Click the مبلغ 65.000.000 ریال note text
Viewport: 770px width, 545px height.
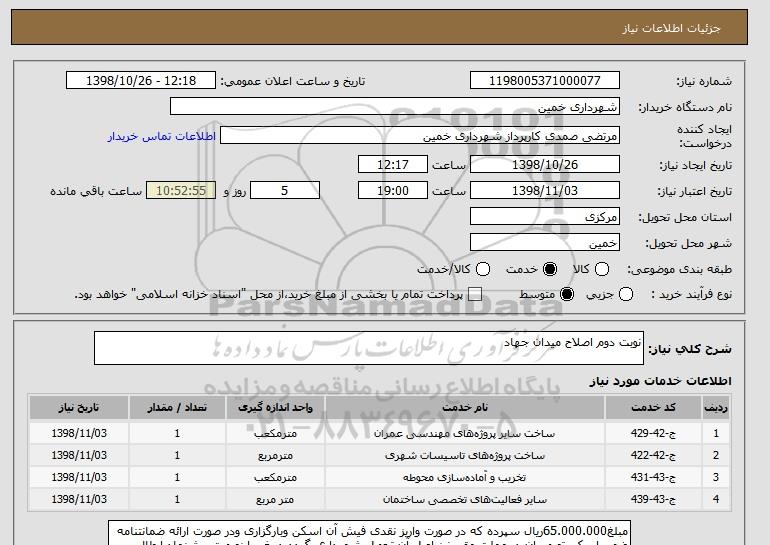(369, 533)
